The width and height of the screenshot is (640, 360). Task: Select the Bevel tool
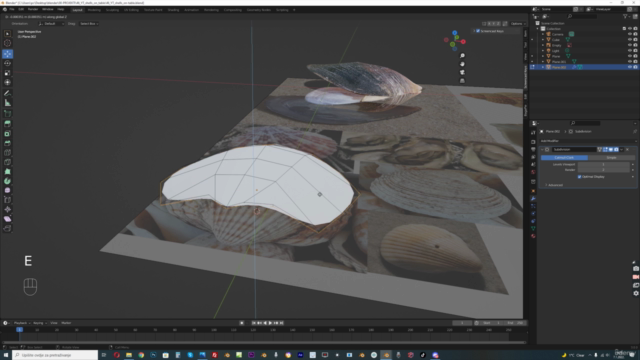pos(7,143)
